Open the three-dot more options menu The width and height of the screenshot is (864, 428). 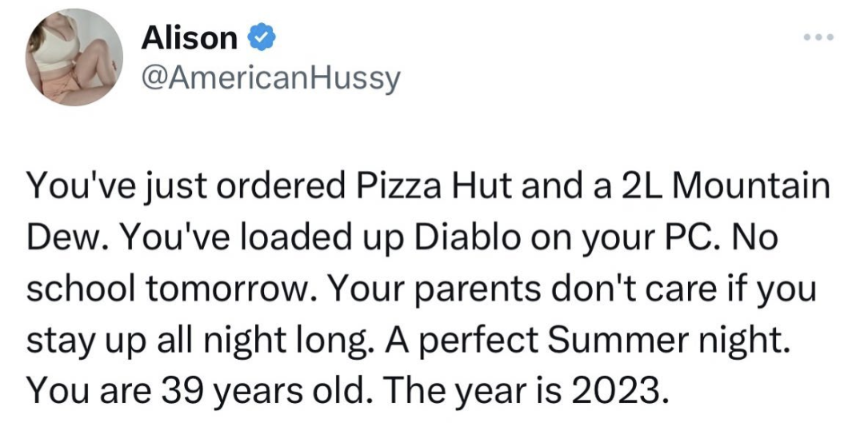[x=818, y=37]
